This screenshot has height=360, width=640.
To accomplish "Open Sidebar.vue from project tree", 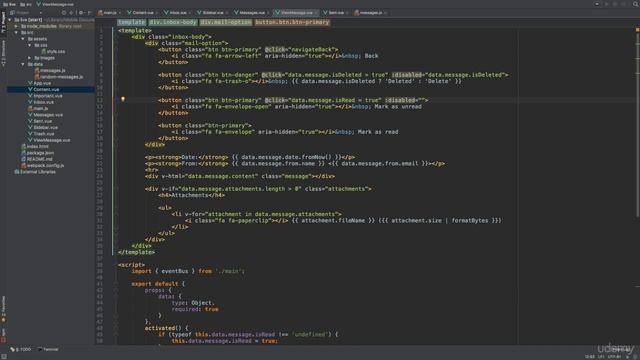I will click(x=42, y=127).
